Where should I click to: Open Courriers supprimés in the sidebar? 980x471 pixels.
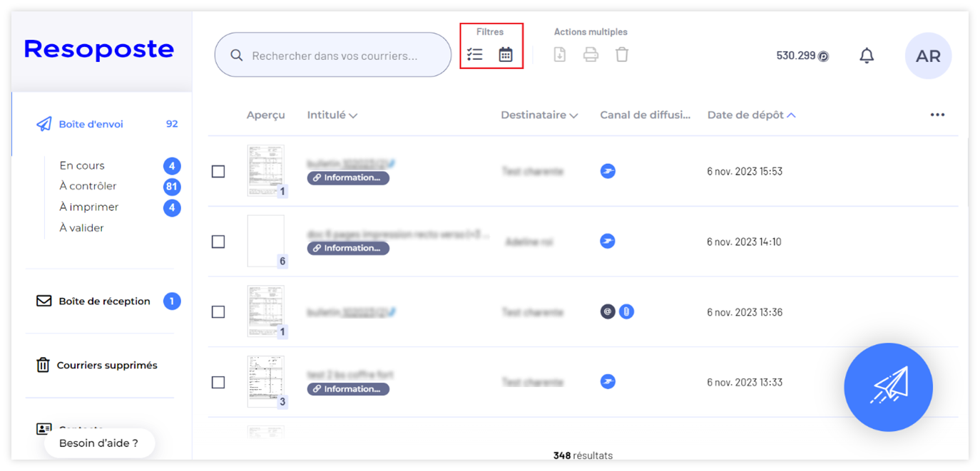(x=107, y=365)
